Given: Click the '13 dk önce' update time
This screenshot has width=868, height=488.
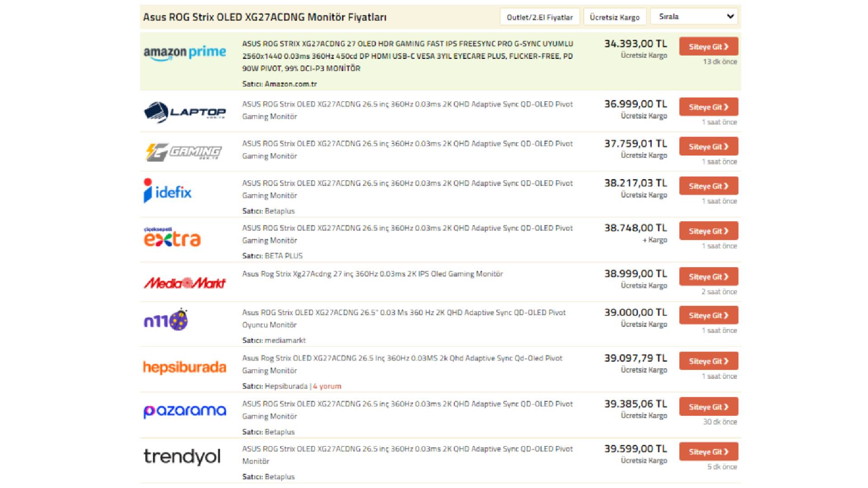Looking at the screenshot, I should click(720, 61).
